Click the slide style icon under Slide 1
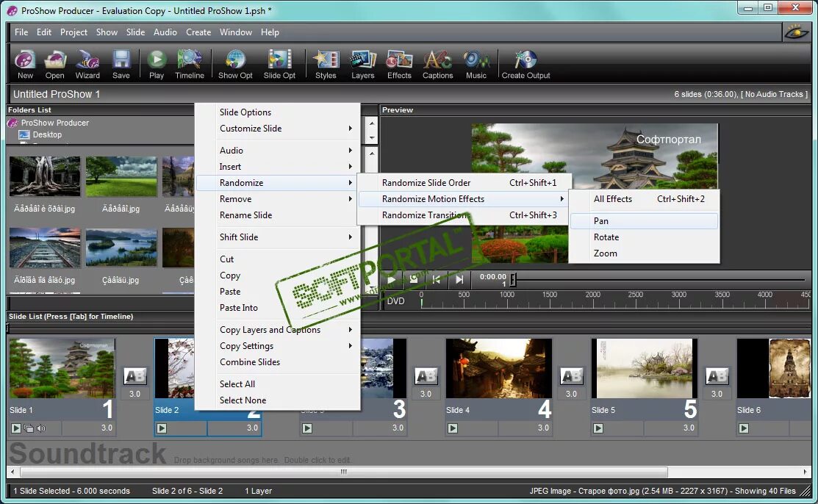 [x=29, y=428]
